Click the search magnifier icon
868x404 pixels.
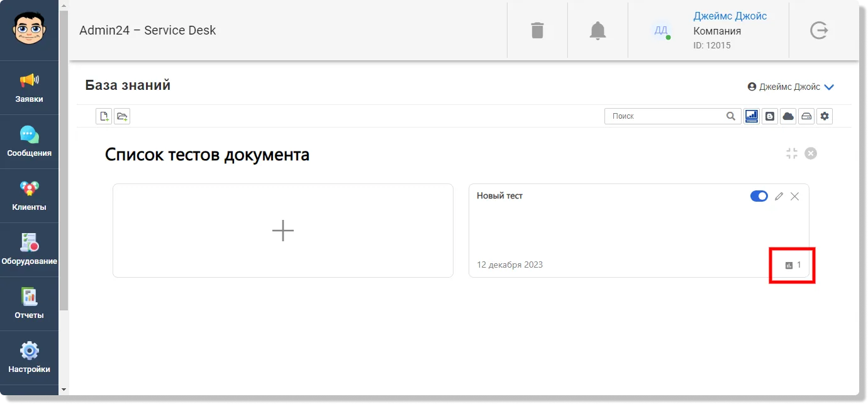point(730,116)
